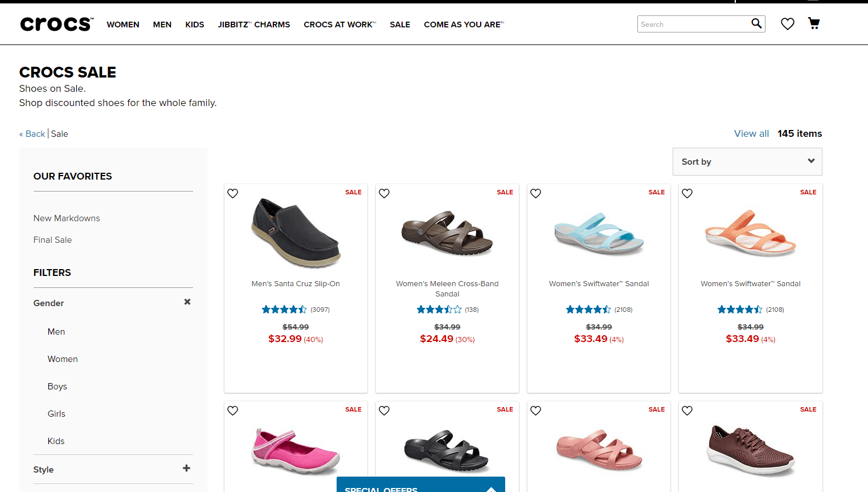868x492 pixels.
Task: Click the star rating of the orange Swiftwater
Action: 740,310
